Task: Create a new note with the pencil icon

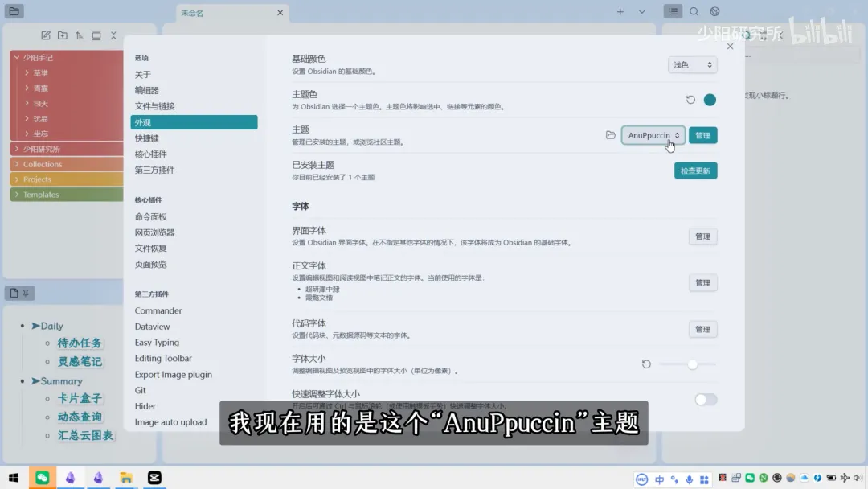Action: pos(46,35)
